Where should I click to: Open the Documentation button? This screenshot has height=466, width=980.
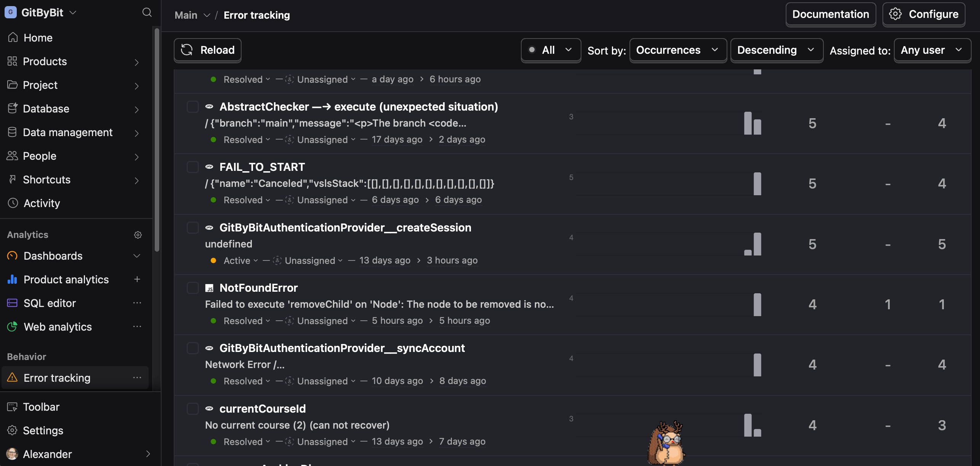click(x=831, y=14)
